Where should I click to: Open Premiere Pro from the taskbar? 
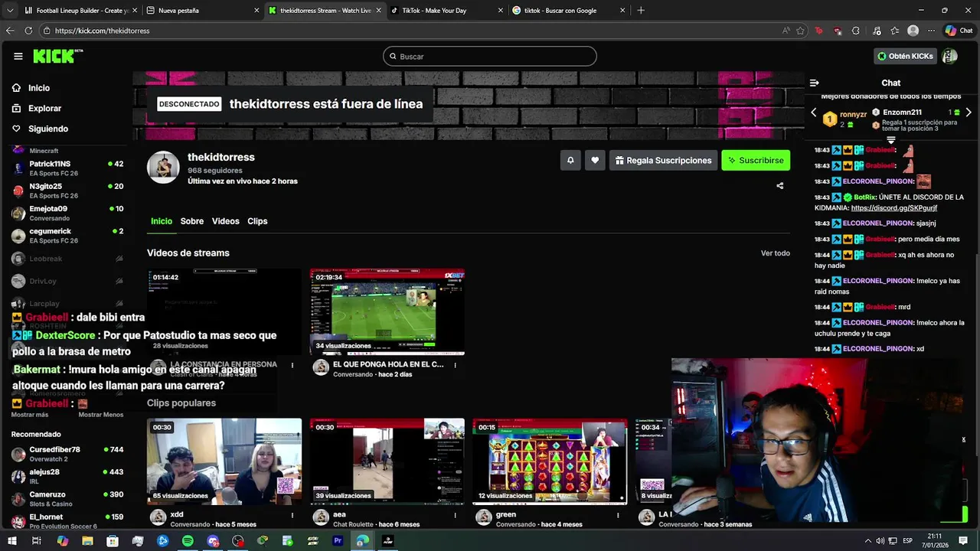pos(338,541)
